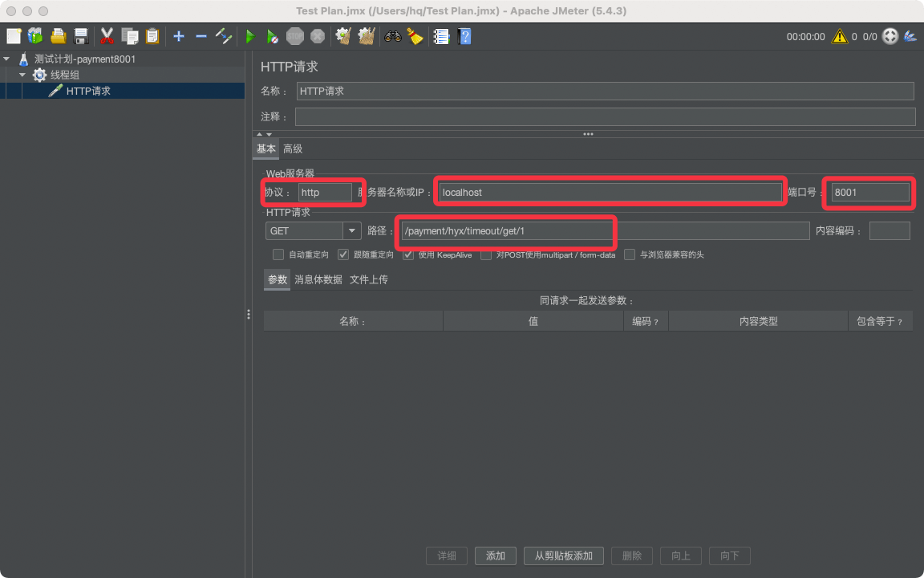924x578 pixels.
Task: Click the 值 column header
Action: (x=533, y=321)
